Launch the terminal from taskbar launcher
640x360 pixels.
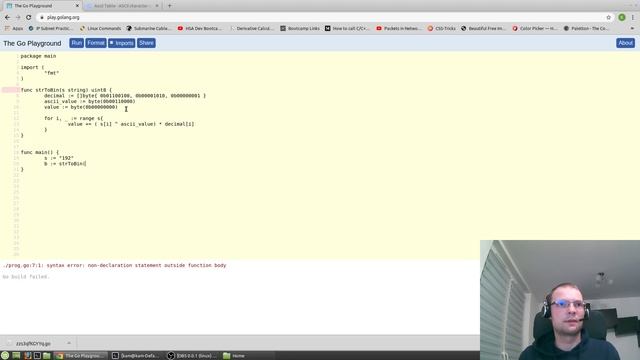(x=37, y=356)
